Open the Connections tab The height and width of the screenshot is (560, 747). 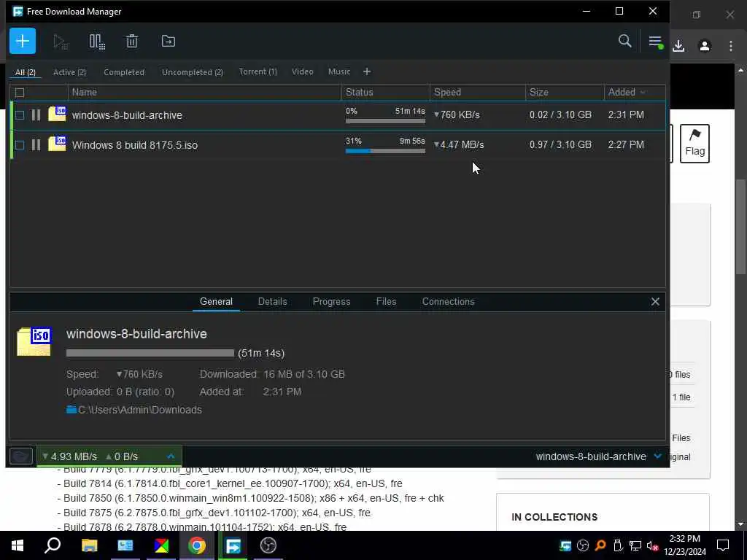click(449, 301)
